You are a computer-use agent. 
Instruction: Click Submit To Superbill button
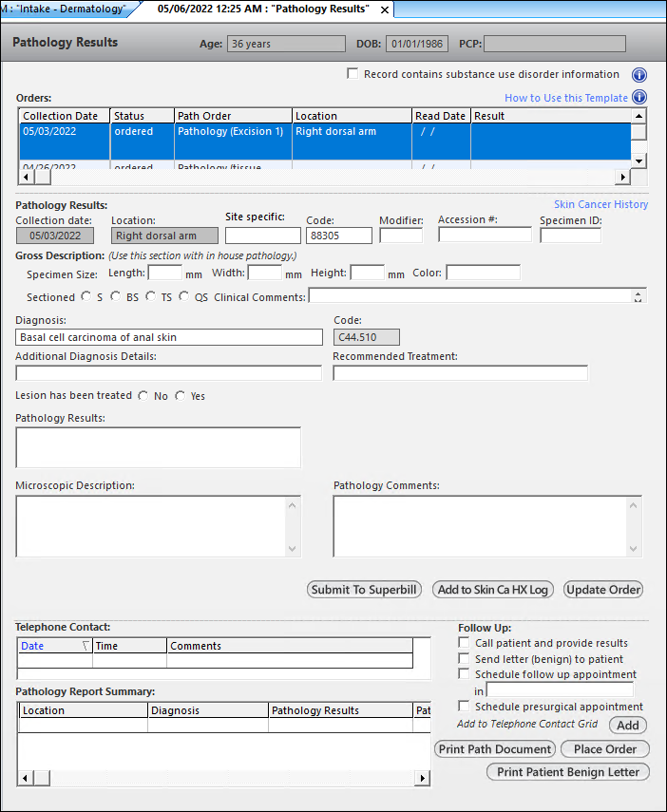[x=364, y=590]
